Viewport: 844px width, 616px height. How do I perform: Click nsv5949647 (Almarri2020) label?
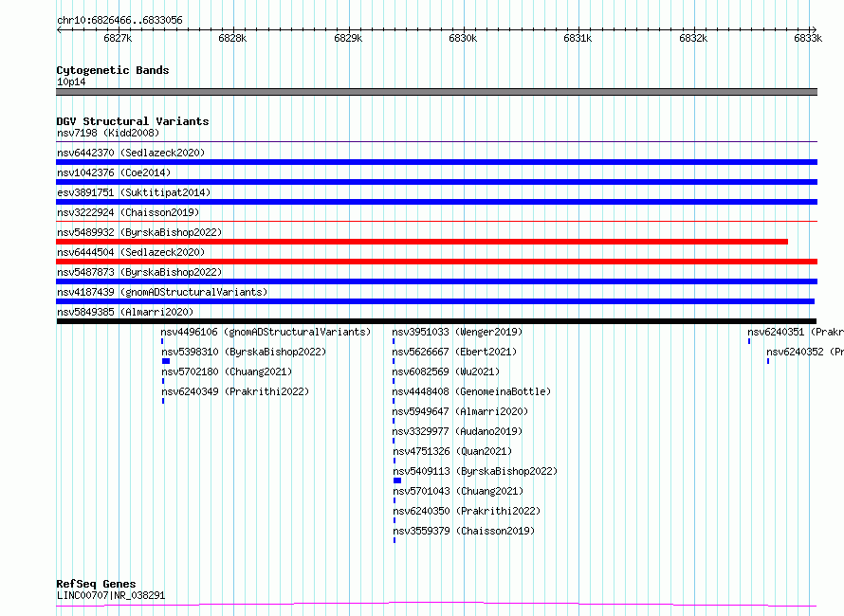pyautogui.click(x=460, y=411)
